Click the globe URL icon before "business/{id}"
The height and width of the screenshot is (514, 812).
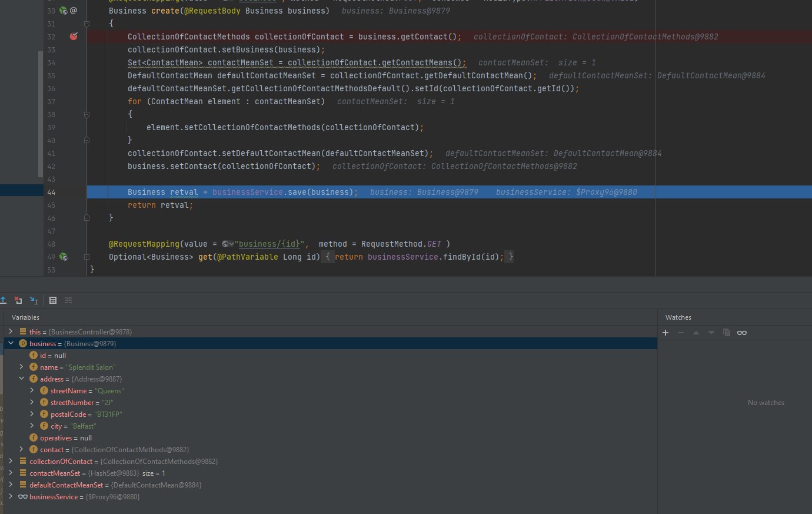point(227,244)
